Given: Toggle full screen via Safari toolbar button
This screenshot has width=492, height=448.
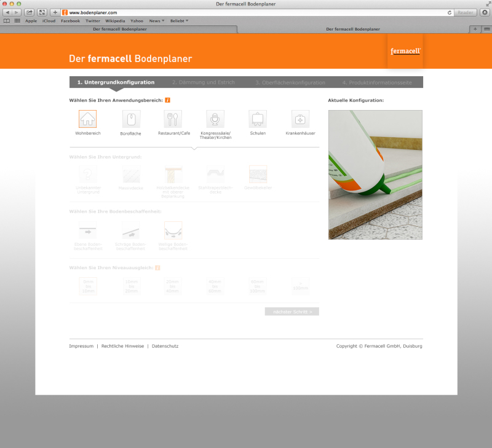Looking at the screenshot, I should tap(42, 12).
